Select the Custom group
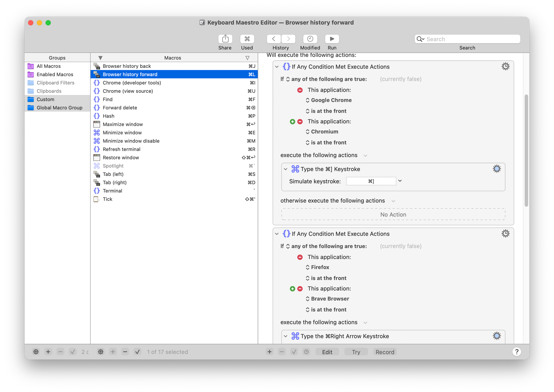The image size is (554, 392). (x=57, y=99)
